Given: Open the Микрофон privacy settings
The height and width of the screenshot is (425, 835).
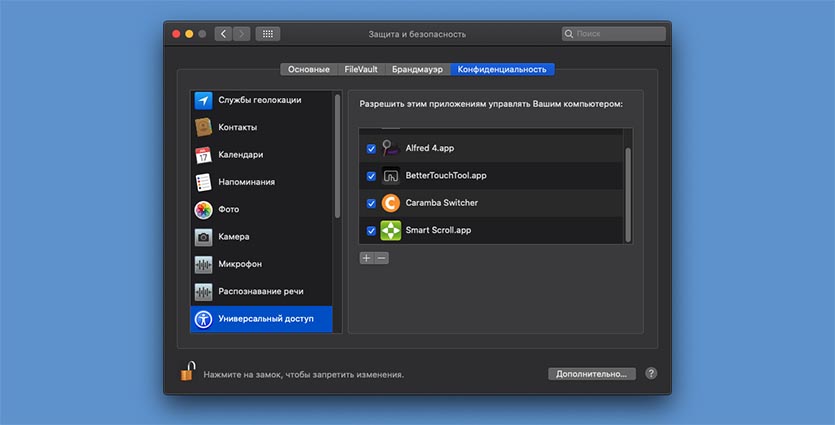Looking at the screenshot, I should (240, 265).
